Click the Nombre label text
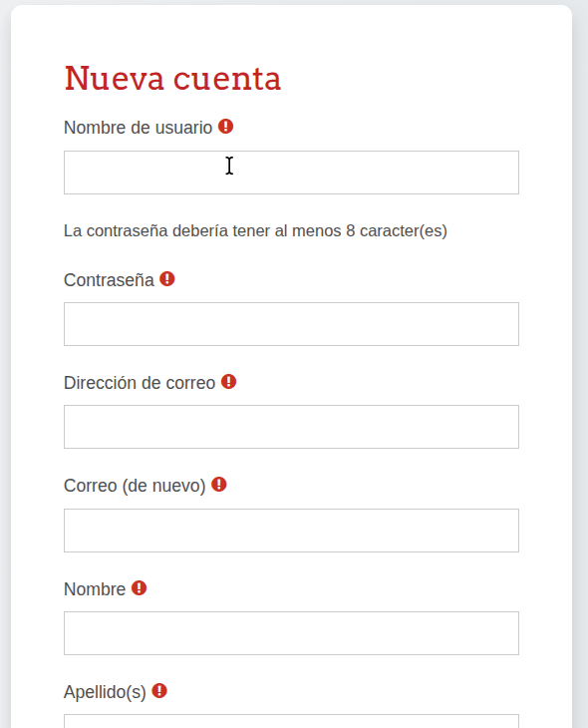The width and height of the screenshot is (588, 728). click(x=95, y=589)
